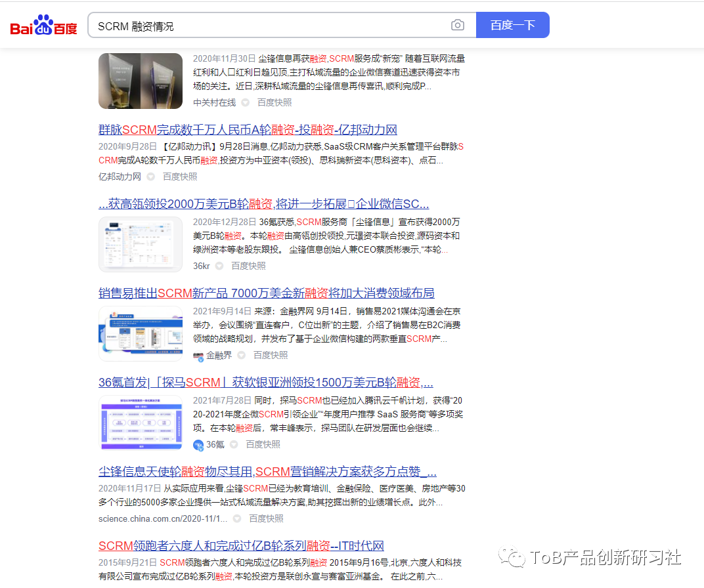The image size is (704, 588).
Task: Open 百度快照 next to 36氪
Action: (263, 444)
